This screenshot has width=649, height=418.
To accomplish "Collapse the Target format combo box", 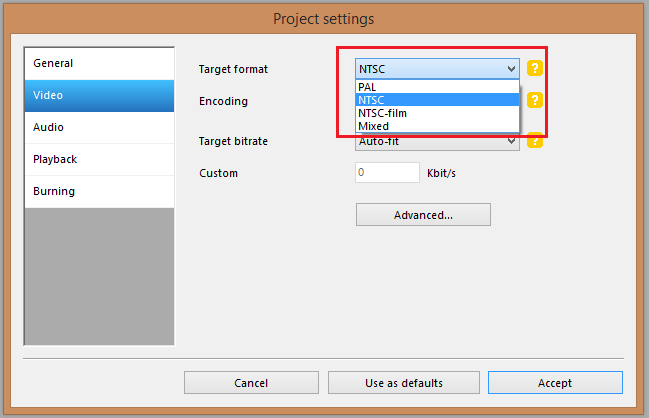I will (511, 69).
